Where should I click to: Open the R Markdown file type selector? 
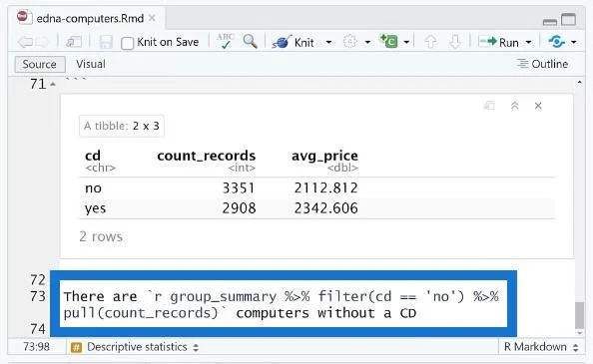(x=541, y=347)
